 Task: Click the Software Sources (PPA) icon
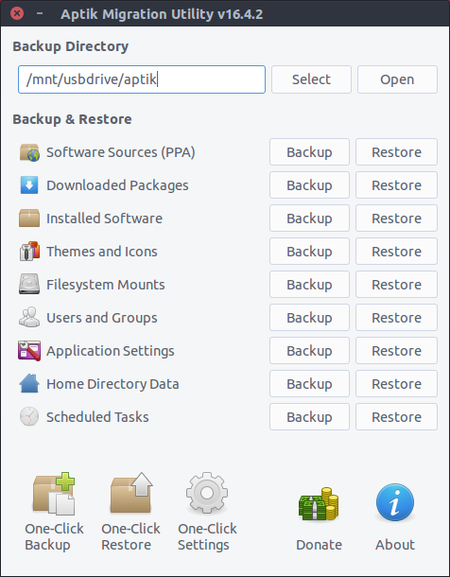tap(29, 152)
